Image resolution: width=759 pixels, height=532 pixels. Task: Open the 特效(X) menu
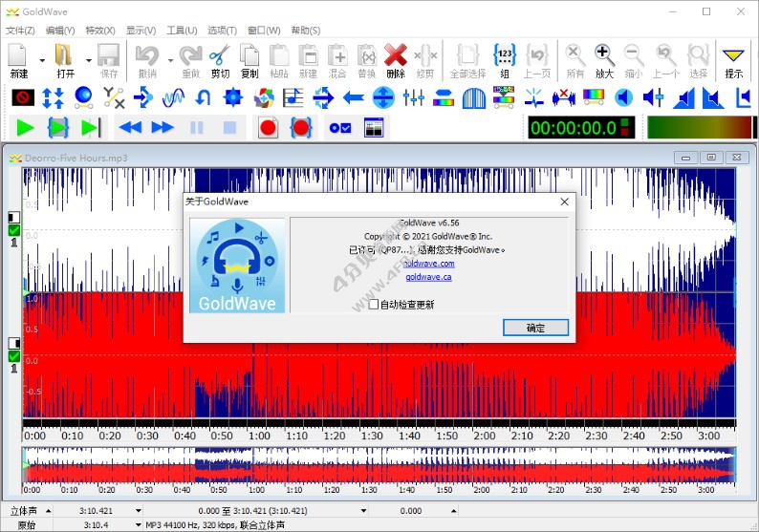coord(100,31)
